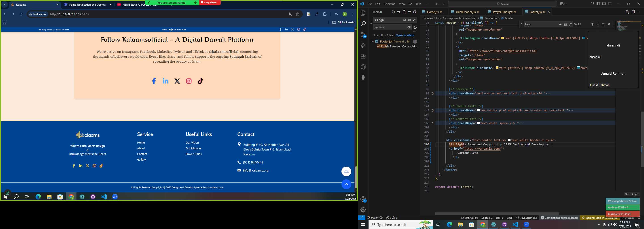Screen dimensions: 644x229
Task: Toggle Preserve Case in Replace field
Action: [x=409, y=27]
